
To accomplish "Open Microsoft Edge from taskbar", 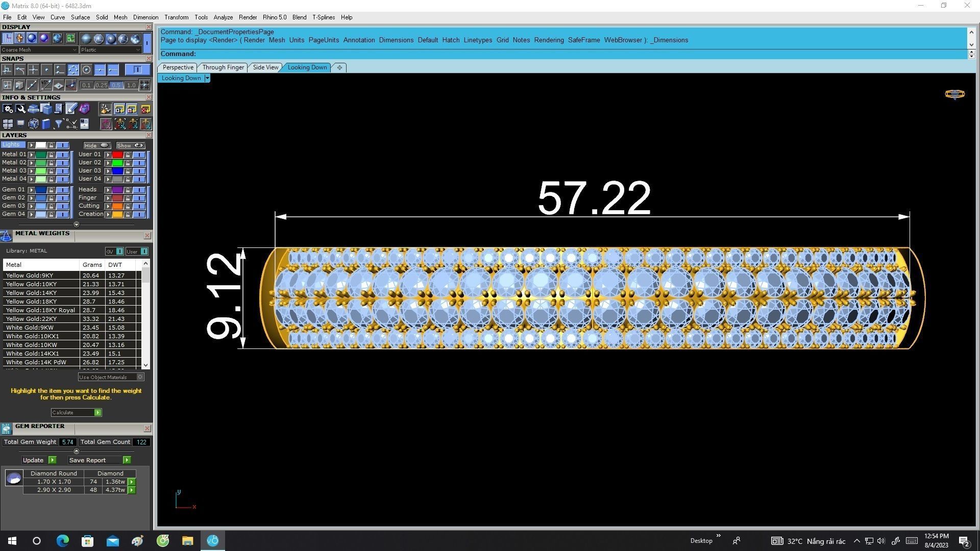I will pos(62,541).
